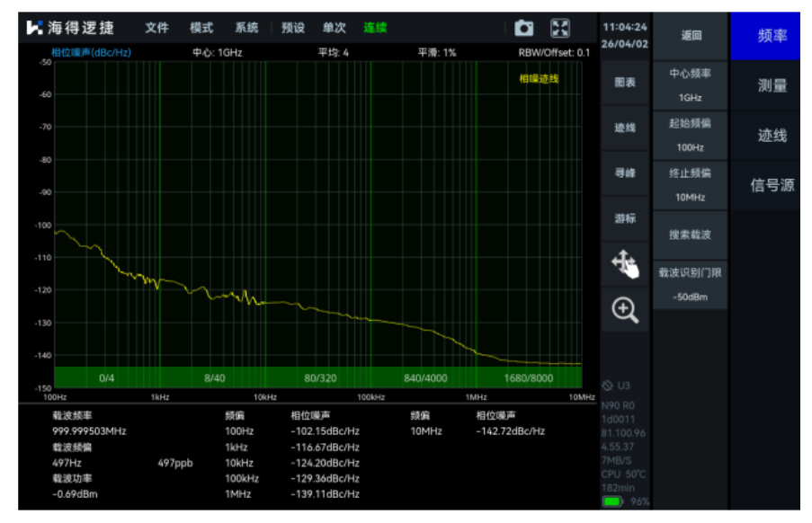Tap the touch pan gesture icon
Viewport: 812px width, 523px height.
point(625,264)
